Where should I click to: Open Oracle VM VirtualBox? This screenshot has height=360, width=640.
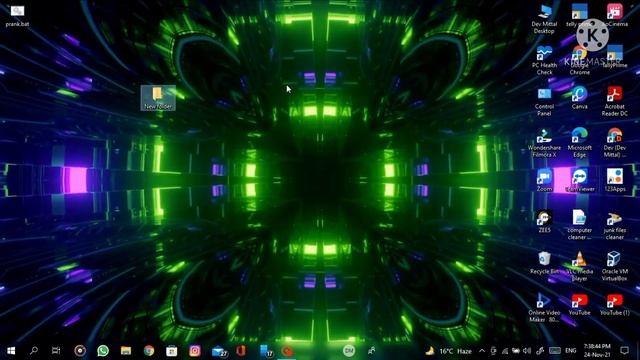click(615, 267)
